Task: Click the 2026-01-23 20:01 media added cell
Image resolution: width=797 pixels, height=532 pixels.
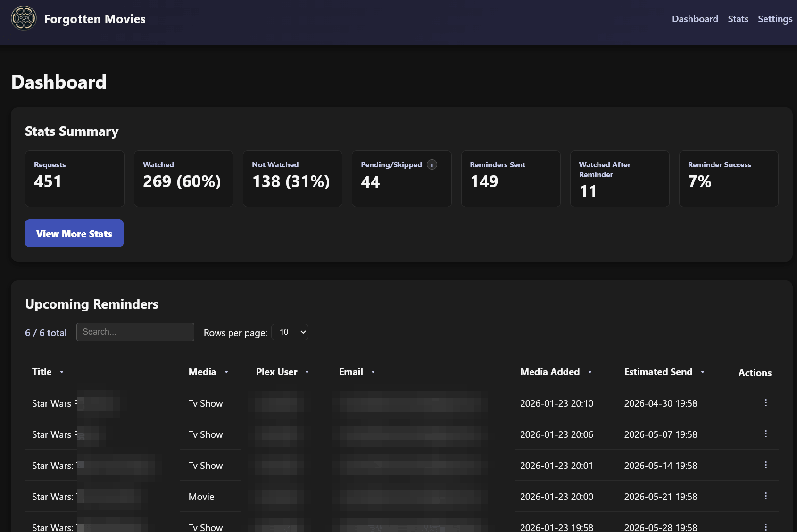Action: (x=556, y=466)
